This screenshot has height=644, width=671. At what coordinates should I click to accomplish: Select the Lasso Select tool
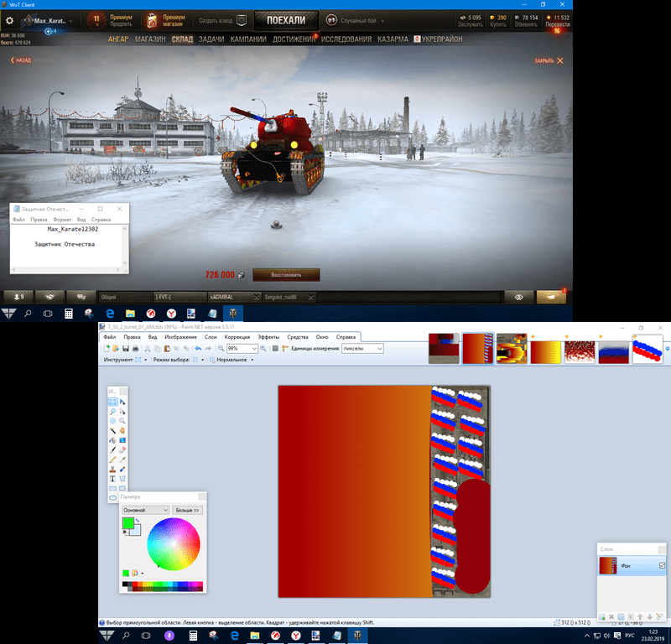point(112,411)
